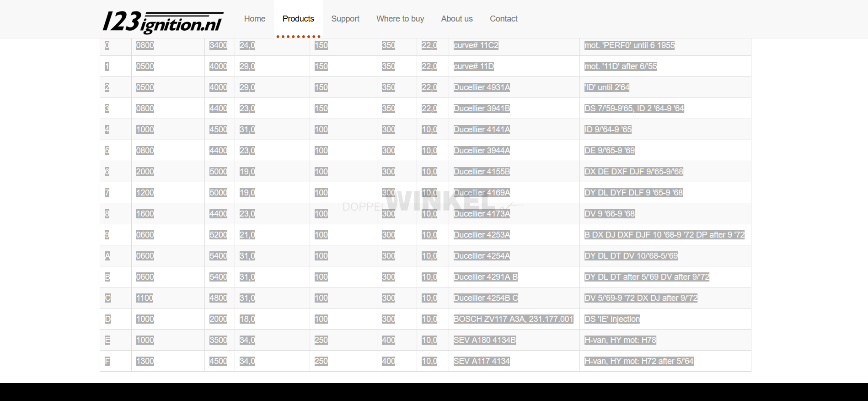Select text "DS 'IE' injection"
Screen dimensions: 868x401
612,319
